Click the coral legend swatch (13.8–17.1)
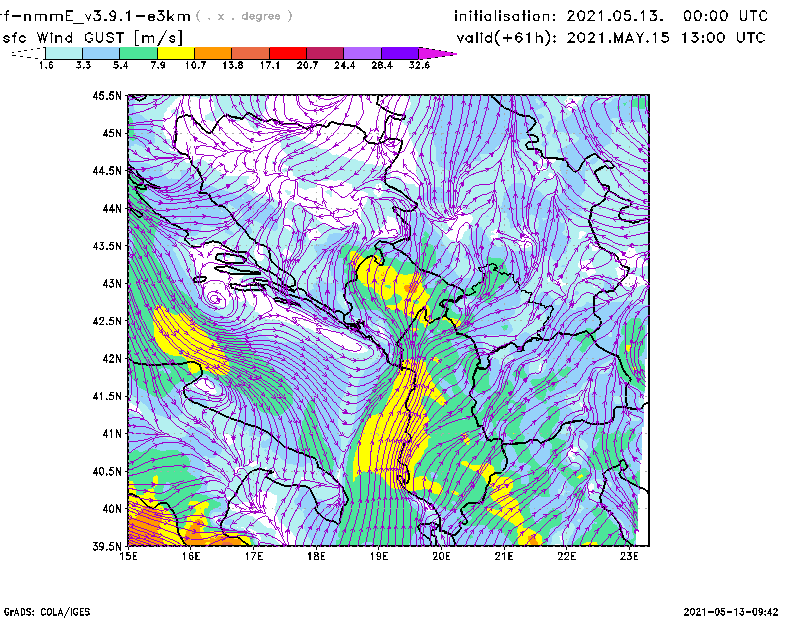The width and height of the screenshot is (800, 618). 251,53
